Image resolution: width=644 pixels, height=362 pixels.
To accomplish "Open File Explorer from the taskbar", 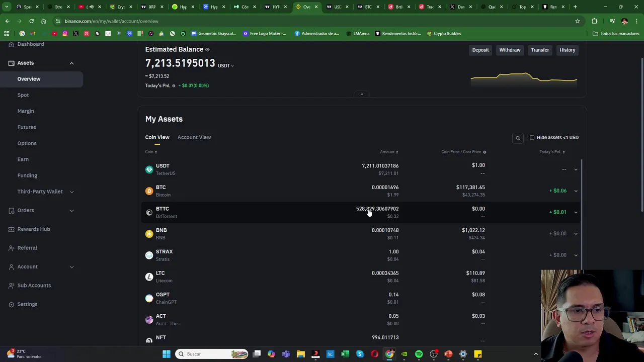I will point(301,354).
